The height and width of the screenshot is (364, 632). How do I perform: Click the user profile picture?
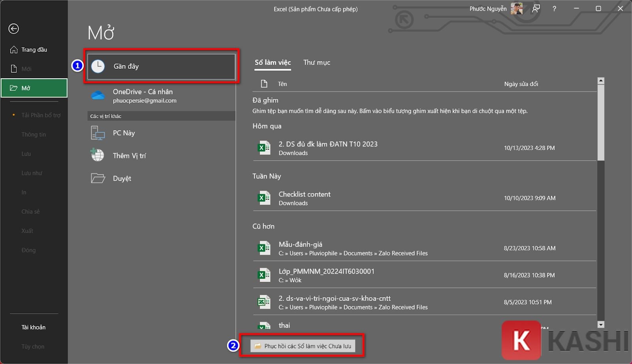pyautogui.click(x=517, y=9)
